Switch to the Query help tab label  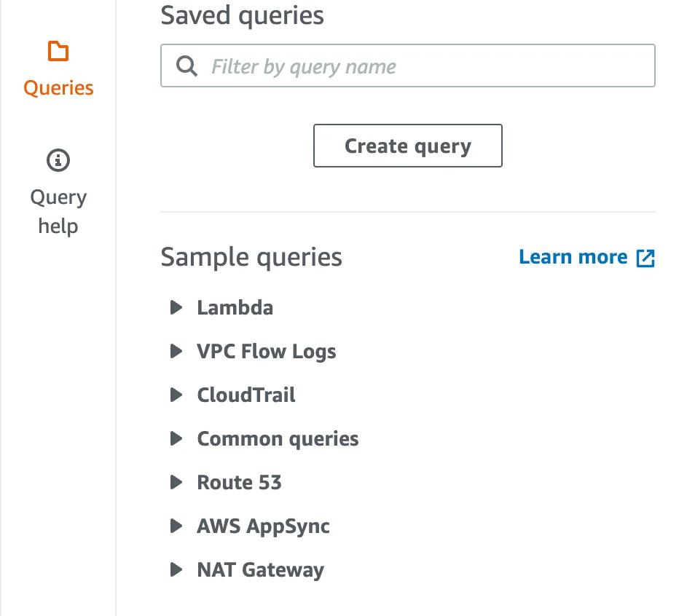58,212
